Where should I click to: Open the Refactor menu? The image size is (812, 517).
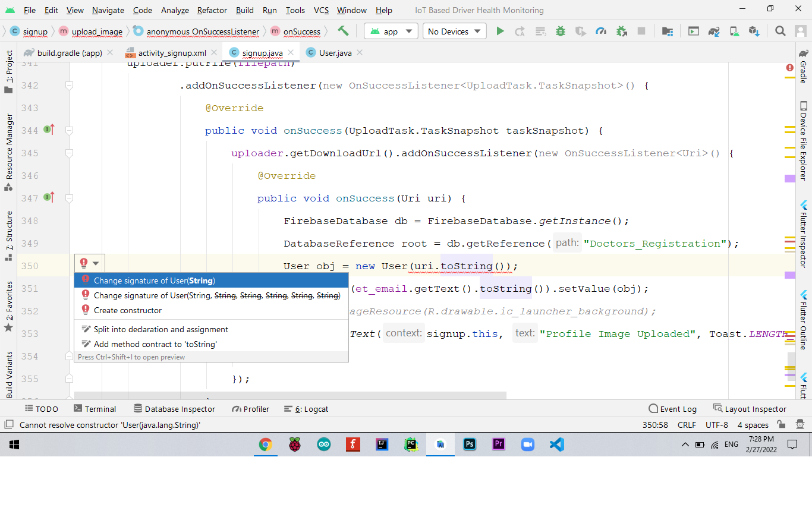pyautogui.click(x=212, y=10)
